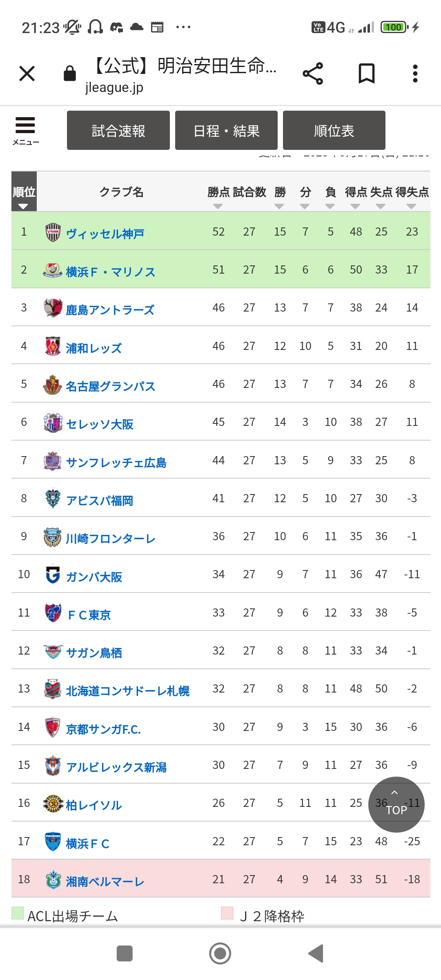This screenshot has height=980, width=441.
Task: Tap the Kashima Antlers club crest
Action: coord(53,308)
